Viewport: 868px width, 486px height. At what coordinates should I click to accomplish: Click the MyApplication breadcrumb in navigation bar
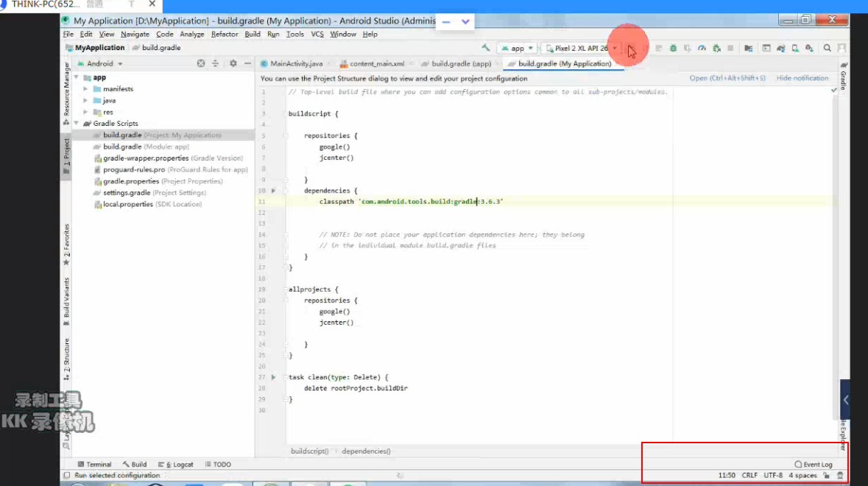(95, 48)
